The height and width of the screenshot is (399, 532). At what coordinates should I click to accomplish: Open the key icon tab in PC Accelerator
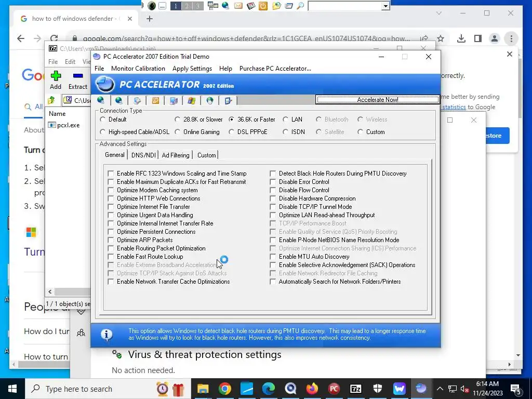[155, 100]
